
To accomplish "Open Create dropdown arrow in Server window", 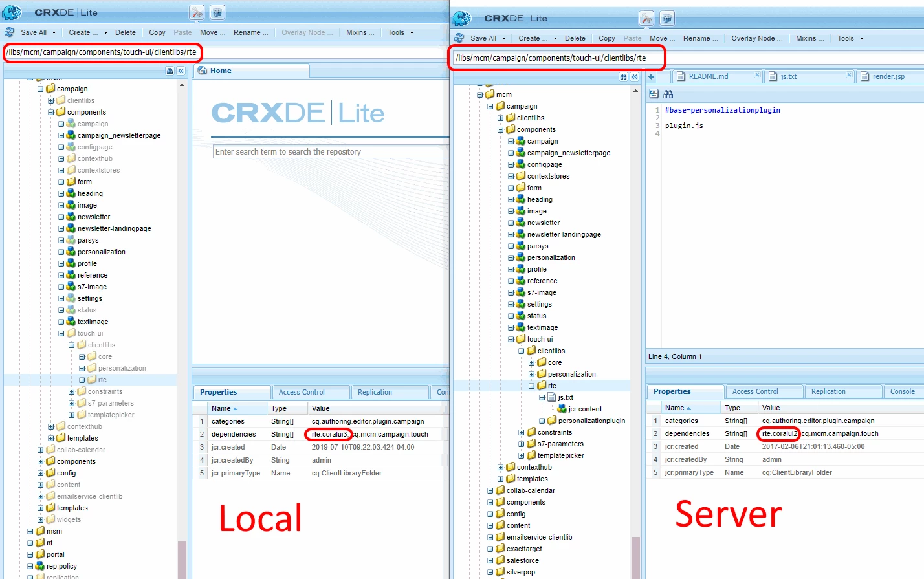I will coord(555,38).
